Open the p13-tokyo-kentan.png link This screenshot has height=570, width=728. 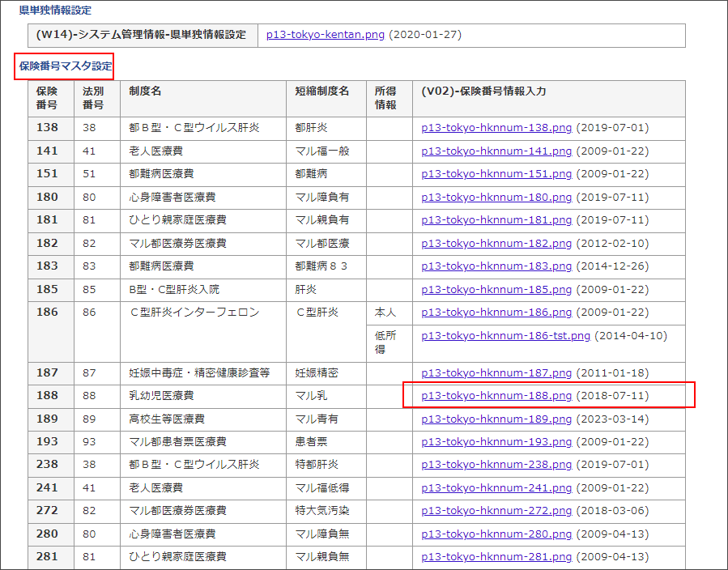pos(326,36)
